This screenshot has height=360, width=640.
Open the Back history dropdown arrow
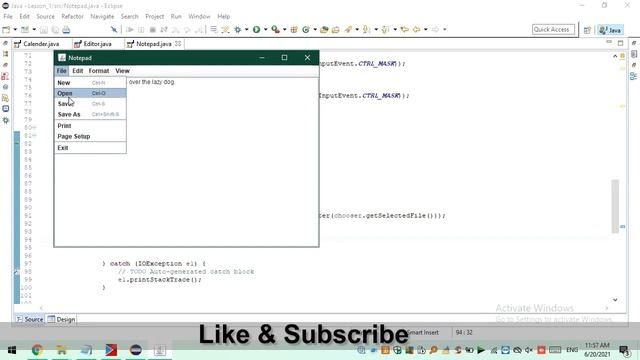click(426, 29)
